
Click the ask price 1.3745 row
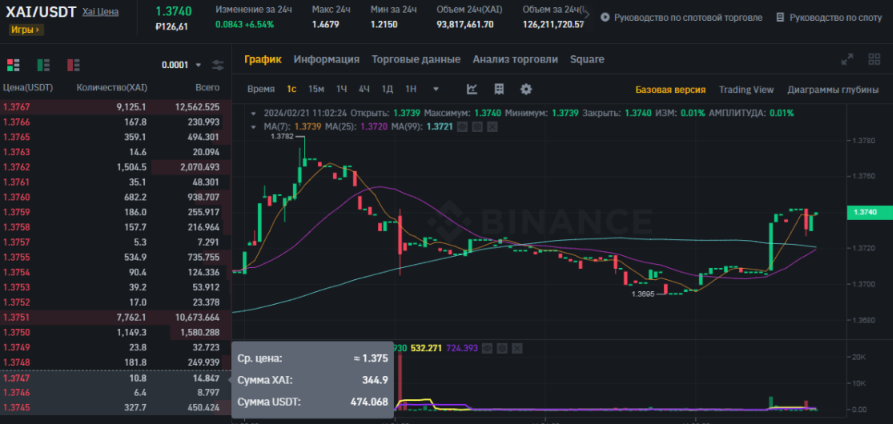(x=116, y=407)
